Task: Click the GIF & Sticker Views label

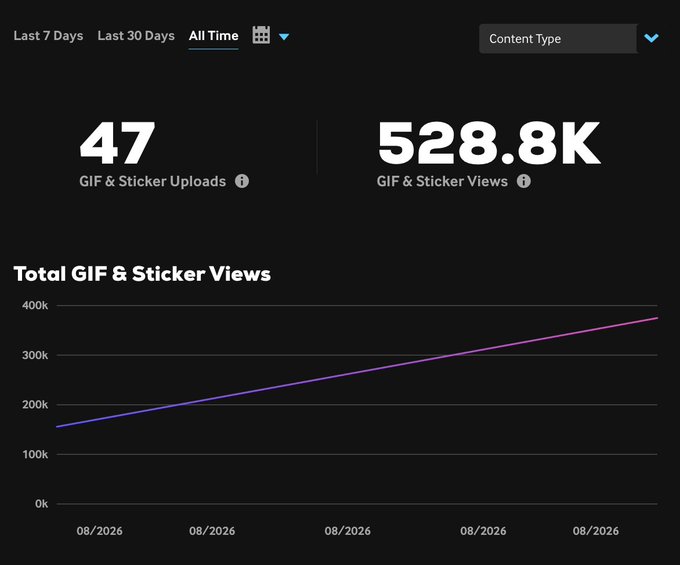Action: tap(442, 181)
